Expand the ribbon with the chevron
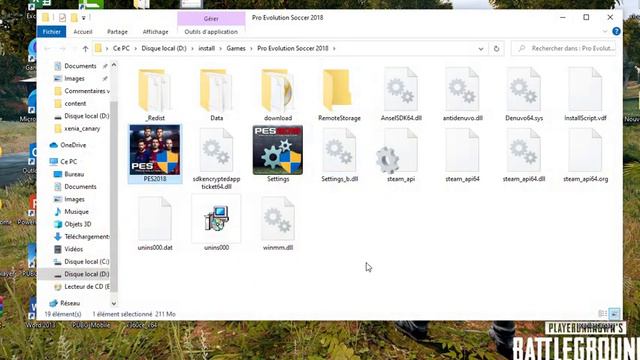The image size is (640, 360). [x=604, y=31]
